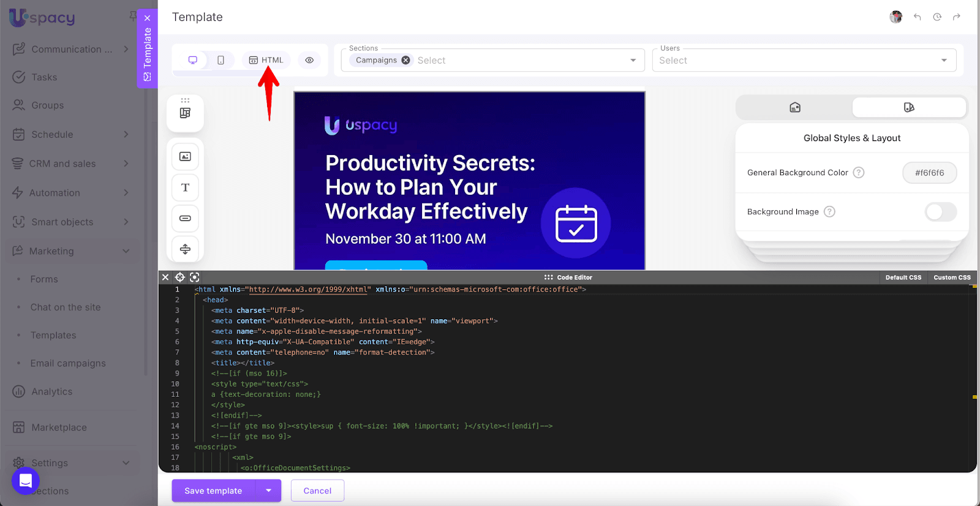Select the spacer divider block tool
The height and width of the screenshot is (506, 980).
[x=185, y=249]
